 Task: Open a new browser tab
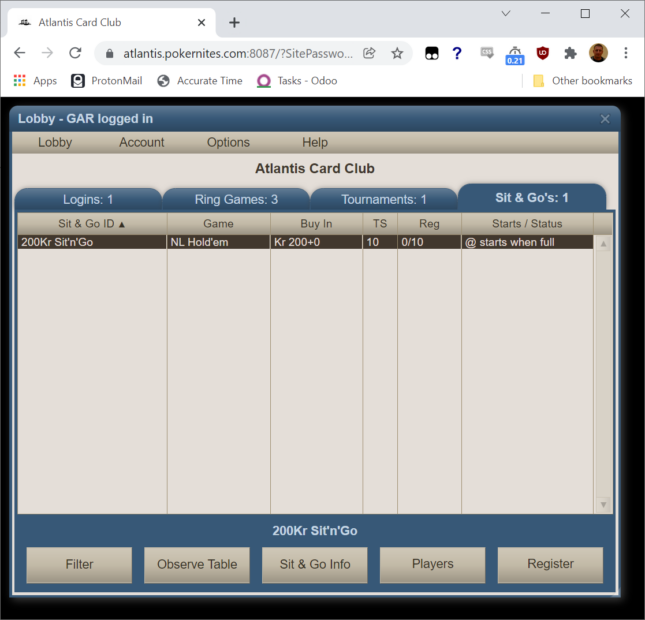[x=234, y=22]
